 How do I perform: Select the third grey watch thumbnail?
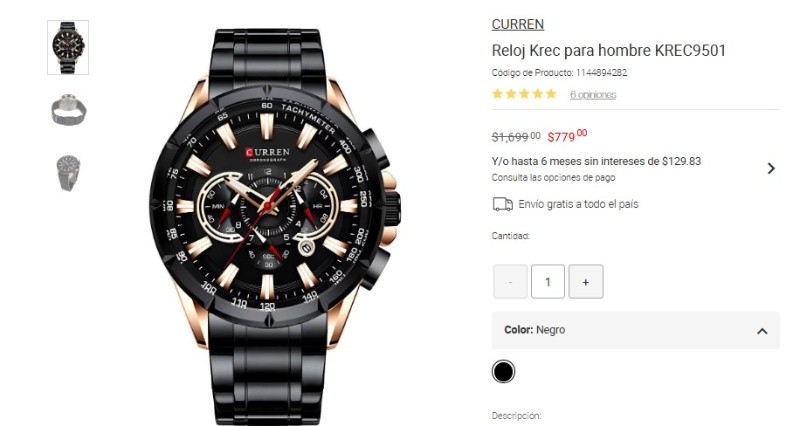coord(68,172)
